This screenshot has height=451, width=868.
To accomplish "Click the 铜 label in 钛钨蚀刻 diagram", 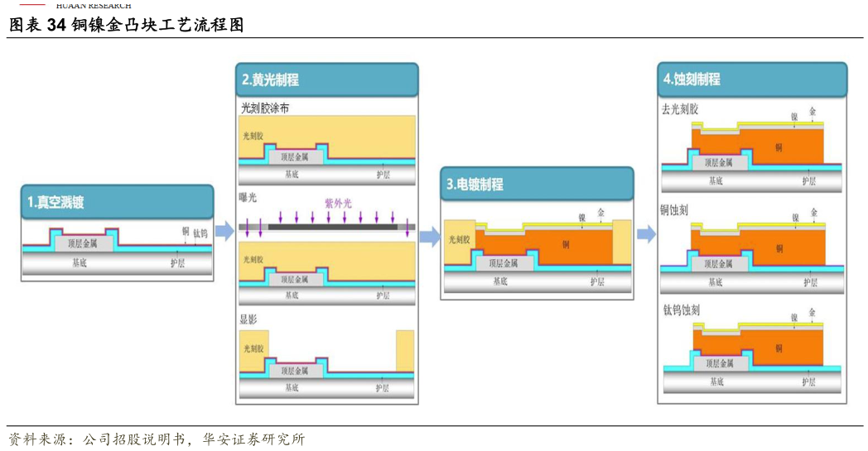I will click(x=779, y=348).
